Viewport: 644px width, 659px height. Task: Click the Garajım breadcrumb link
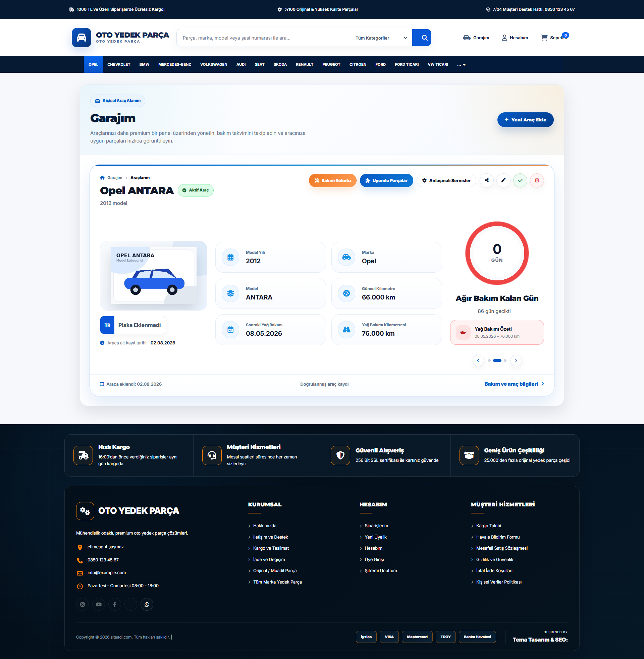[x=115, y=178]
